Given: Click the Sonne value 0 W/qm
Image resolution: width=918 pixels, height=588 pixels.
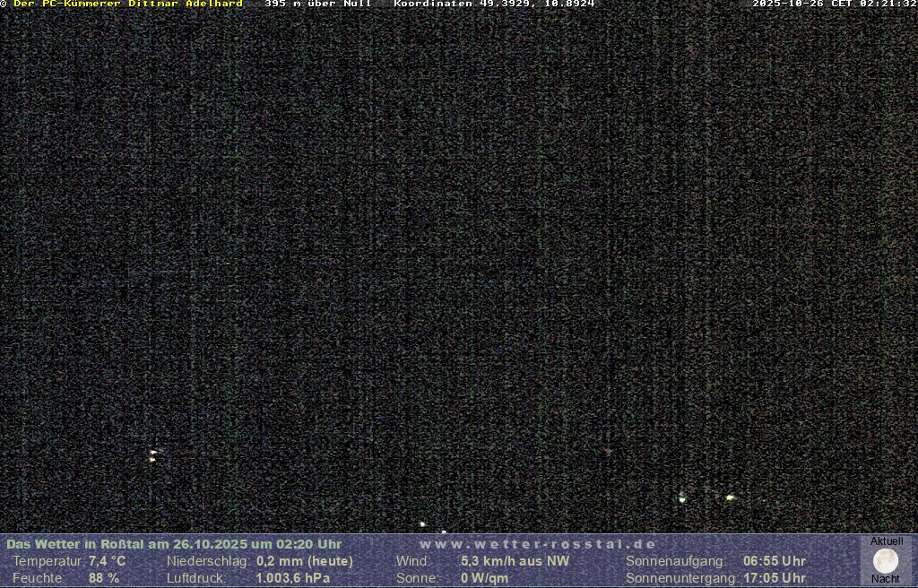Looking at the screenshot, I should [x=484, y=578].
